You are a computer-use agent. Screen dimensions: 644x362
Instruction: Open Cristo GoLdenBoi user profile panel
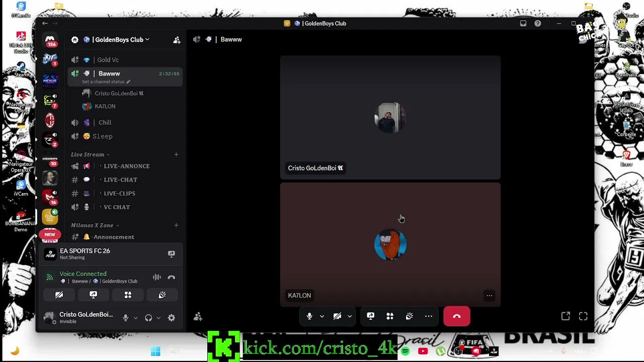coord(79,317)
